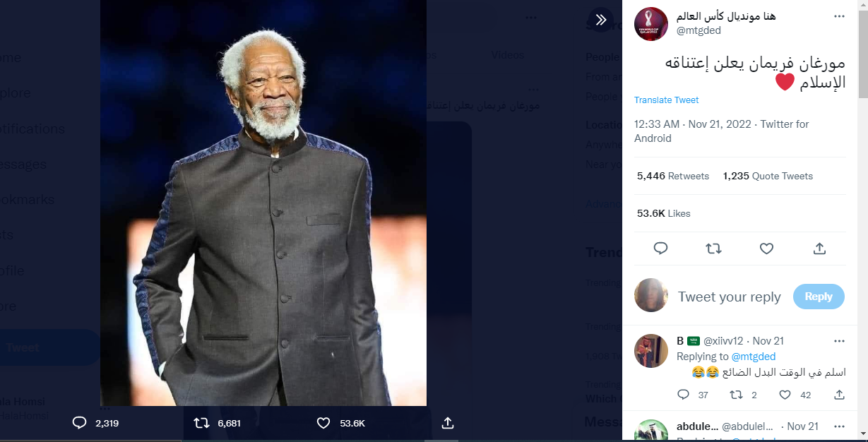The image size is (868, 442).
Task: Show who liked via 53.6K Likes
Action: click(663, 213)
